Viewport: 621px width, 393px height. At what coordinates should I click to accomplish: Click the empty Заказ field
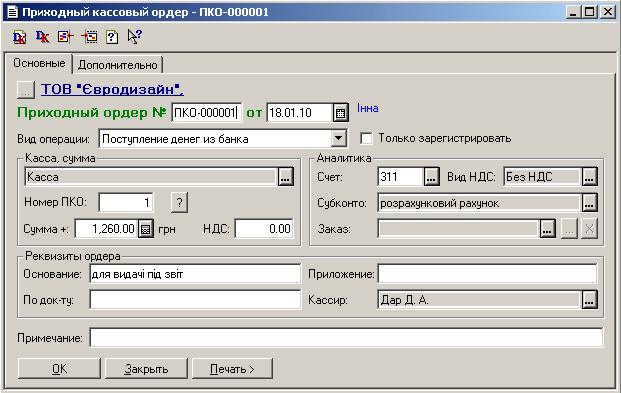[x=459, y=229]
